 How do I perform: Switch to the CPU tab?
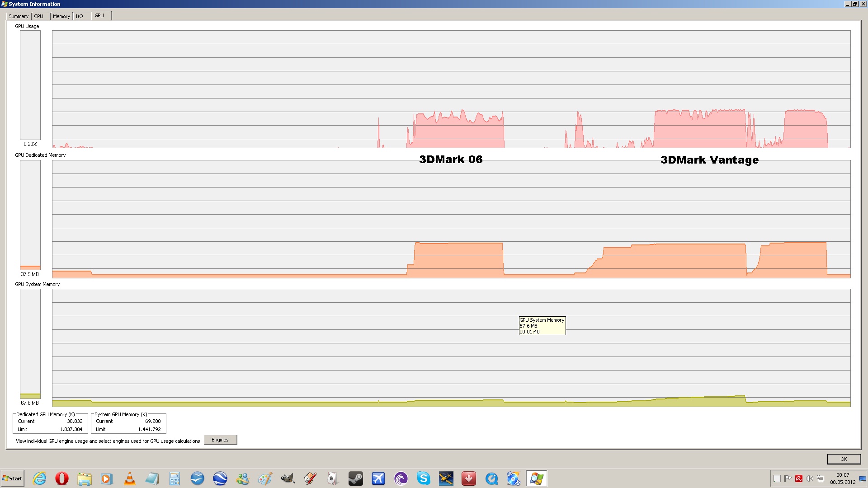[x=39, y=16]
